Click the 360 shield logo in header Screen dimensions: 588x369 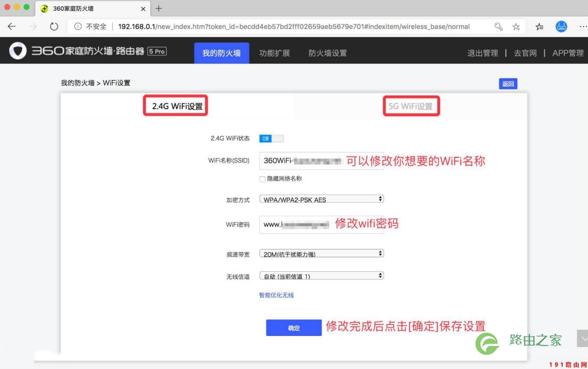pyautogui.click(x=18, y=51)
